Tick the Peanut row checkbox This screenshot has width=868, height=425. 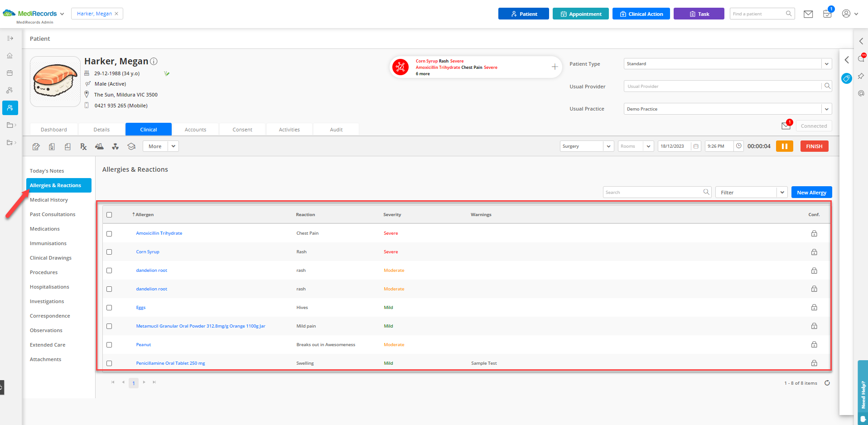(x=109, y=345)
